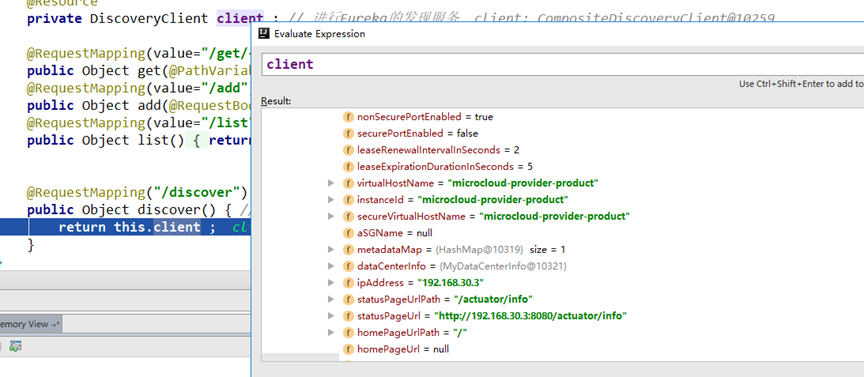The width and height of the screenshot is (864, 377).
Task: Select the statusPageUrl field icon
Action: 348,316
